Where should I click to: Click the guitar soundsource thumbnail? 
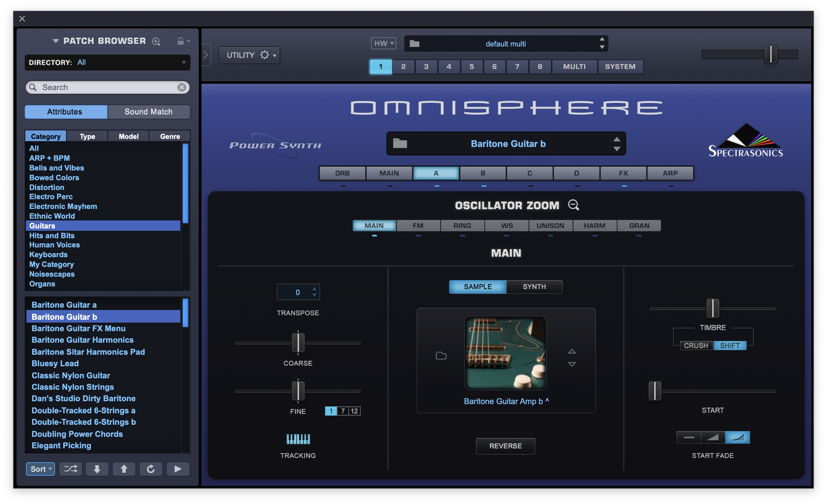click(505, 353)
